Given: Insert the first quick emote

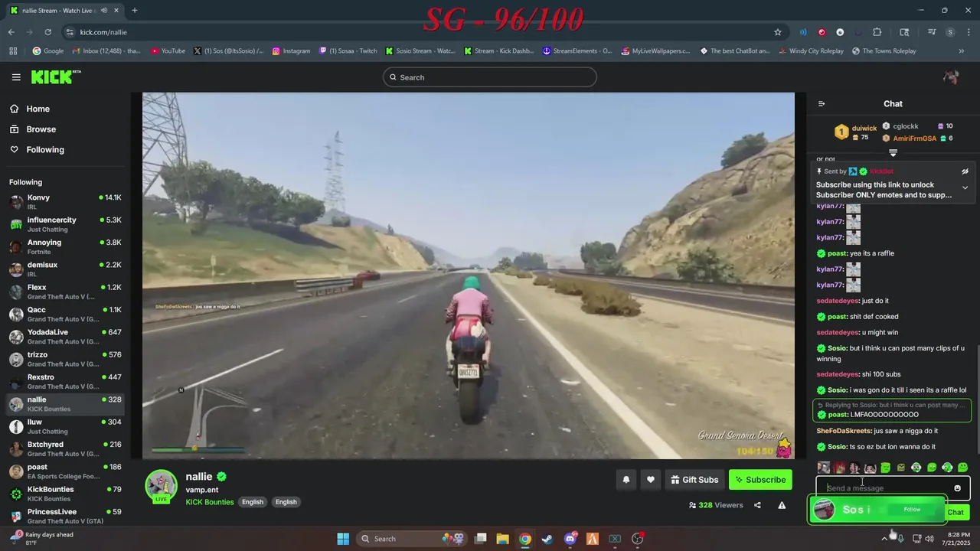Looking at the screenshot, I should point(823,468).
